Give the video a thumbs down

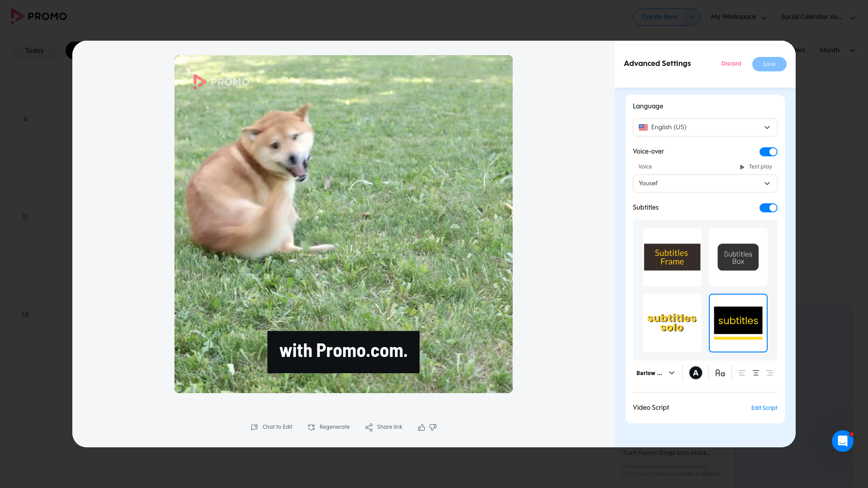pos(433,427)
